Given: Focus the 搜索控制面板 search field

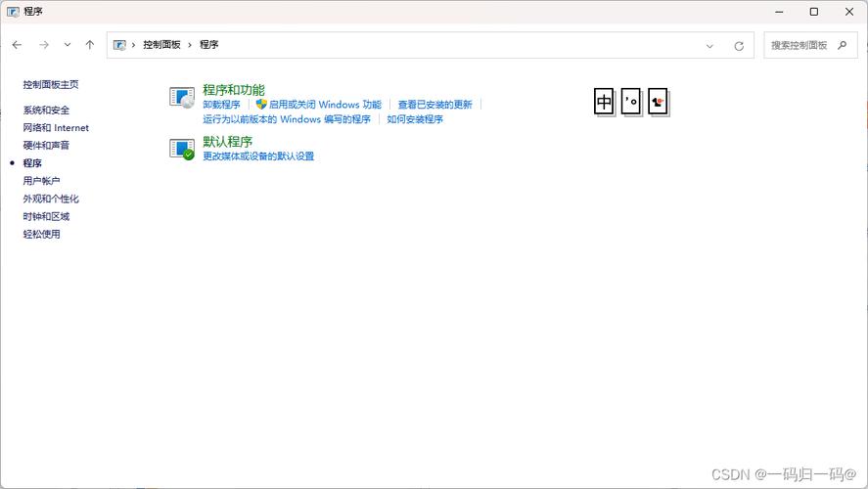Looking at the screenshot, I should click(810, 45).
